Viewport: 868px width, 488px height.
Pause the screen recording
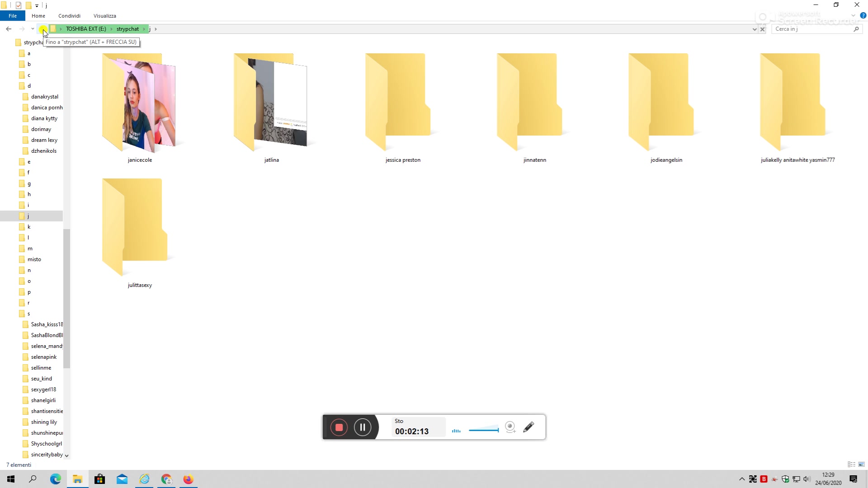click(363, 427)
